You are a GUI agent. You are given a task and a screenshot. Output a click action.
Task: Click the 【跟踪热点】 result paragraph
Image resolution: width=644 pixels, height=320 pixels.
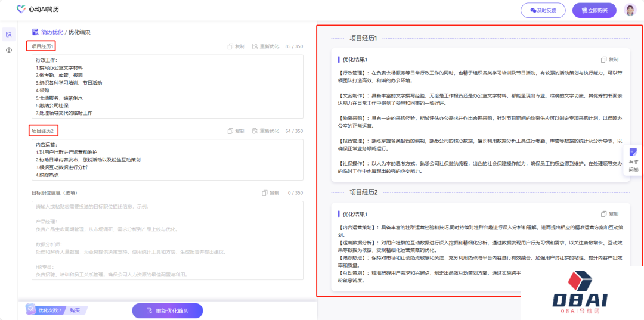tap(481, 262)
